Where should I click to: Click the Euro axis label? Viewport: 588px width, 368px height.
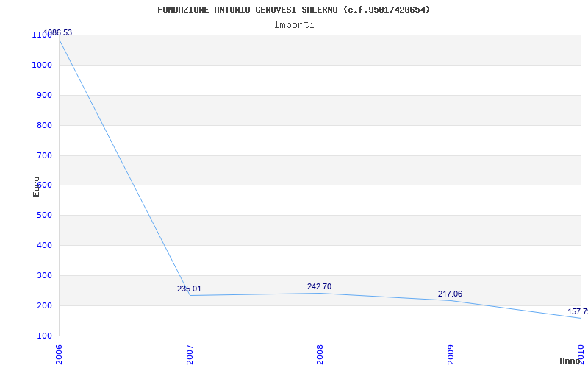tap(36, 187)
